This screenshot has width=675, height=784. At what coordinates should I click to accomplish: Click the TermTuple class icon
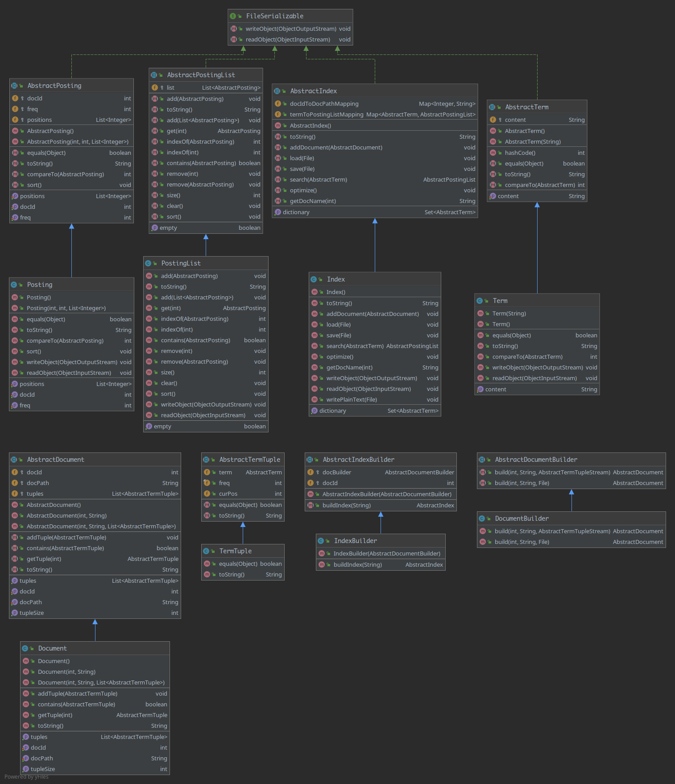click(x=206, y=551)
